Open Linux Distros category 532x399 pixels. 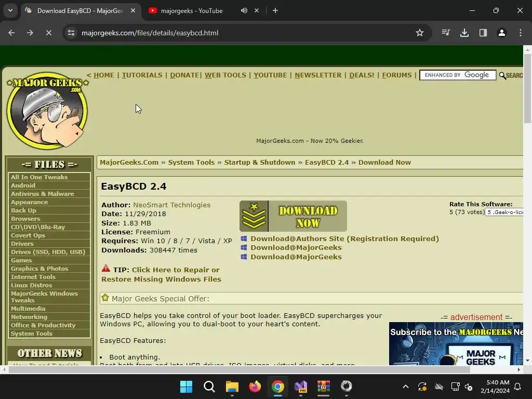31,285
